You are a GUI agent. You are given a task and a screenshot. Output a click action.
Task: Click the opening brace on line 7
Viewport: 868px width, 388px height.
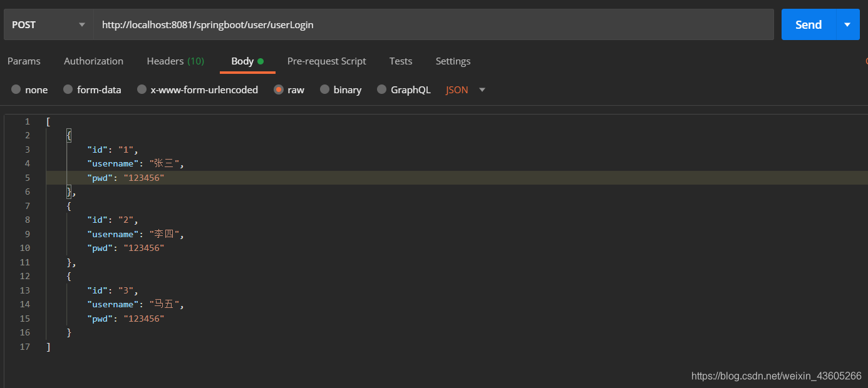69,206
